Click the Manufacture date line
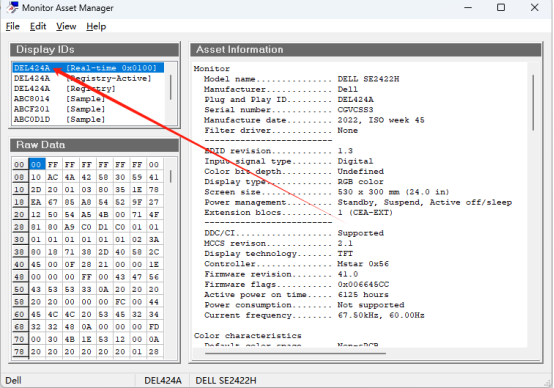The image size is (554, 388). pos(314,120)
